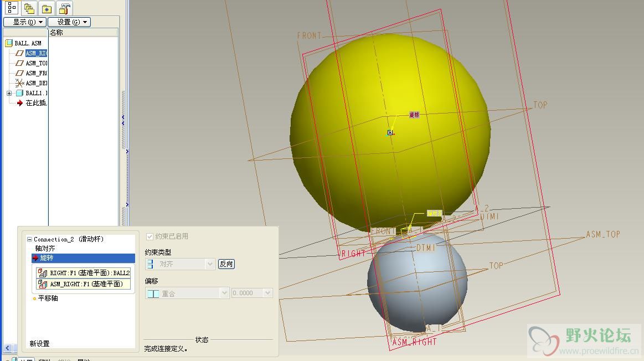The image size is (644, 361).
Task: Select the 轴对齐 constraint
Action: tap(45, 249)
